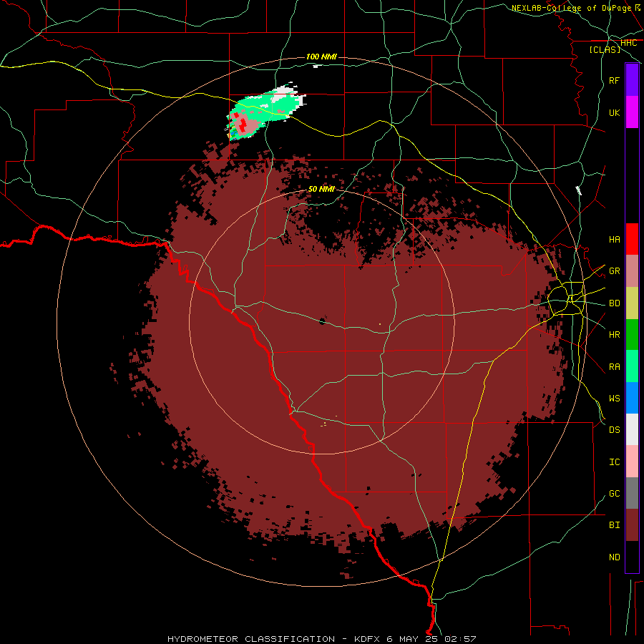
Task: Click the black radar site dot at center
Action: pyautogui.click(x=323, y=321)
